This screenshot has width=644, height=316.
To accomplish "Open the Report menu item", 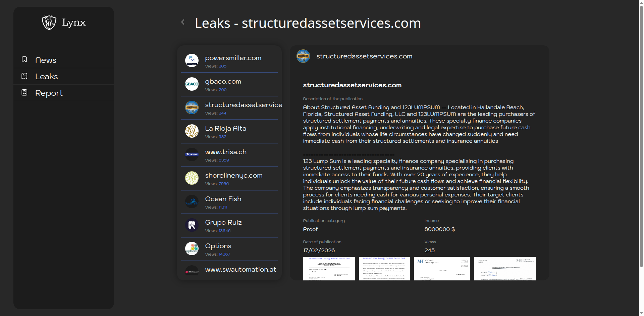I will click(x=49, y=93).
